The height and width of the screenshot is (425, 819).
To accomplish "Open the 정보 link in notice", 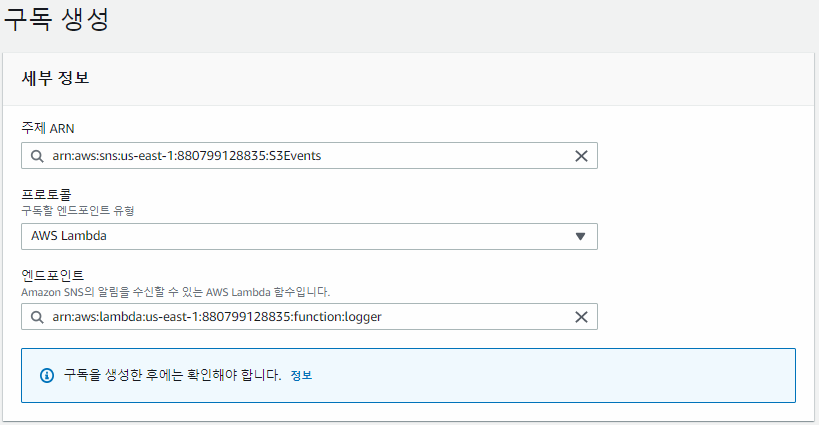I will tap(301, 375).
